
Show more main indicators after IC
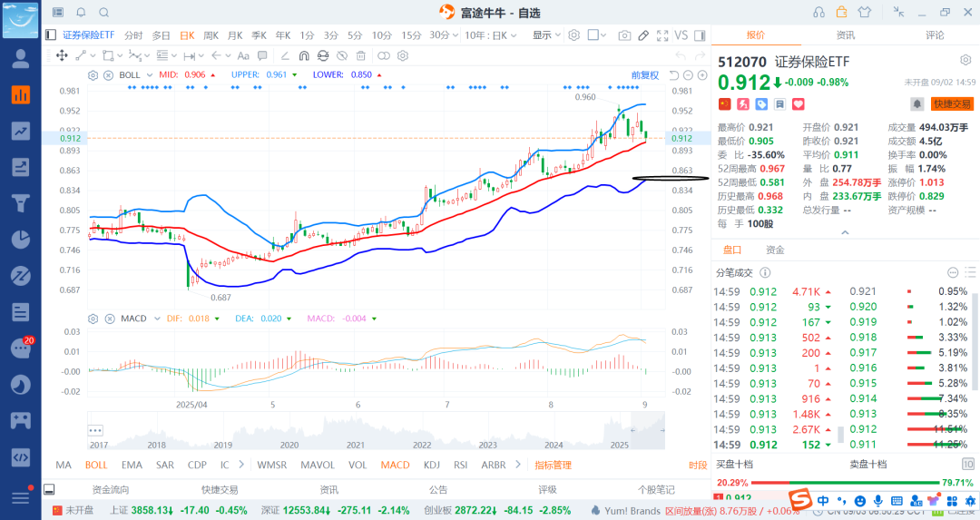(242, 465)
